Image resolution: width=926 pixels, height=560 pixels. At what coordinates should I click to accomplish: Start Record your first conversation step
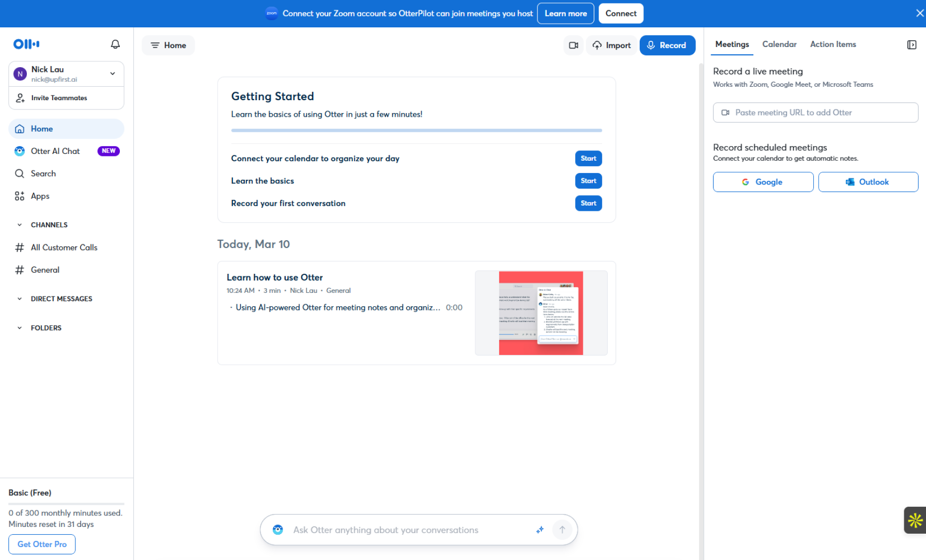[588, 203]
